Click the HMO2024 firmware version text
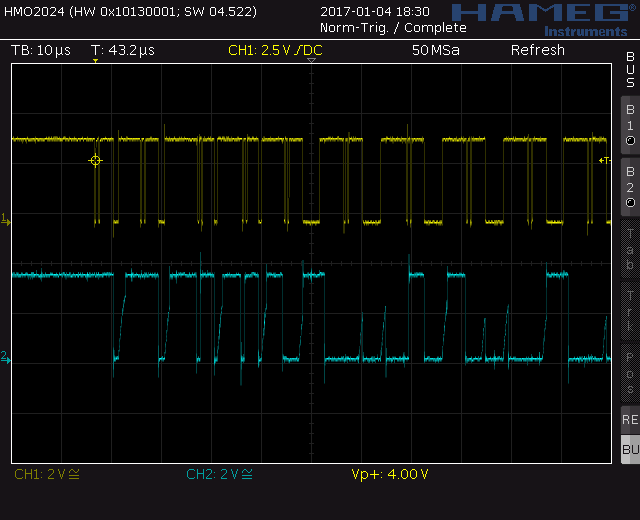Image resolution: width=640 pixels, height=520 pixels. tap(131, 11)
